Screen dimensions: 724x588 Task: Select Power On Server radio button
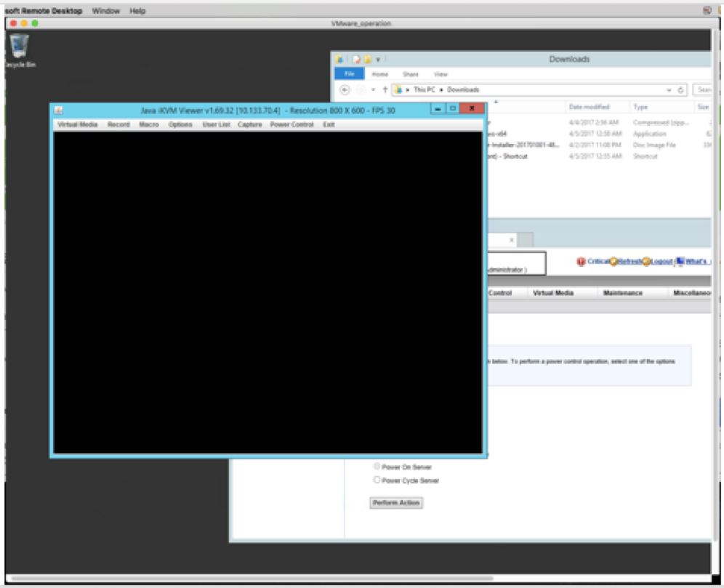coord(377,467)
